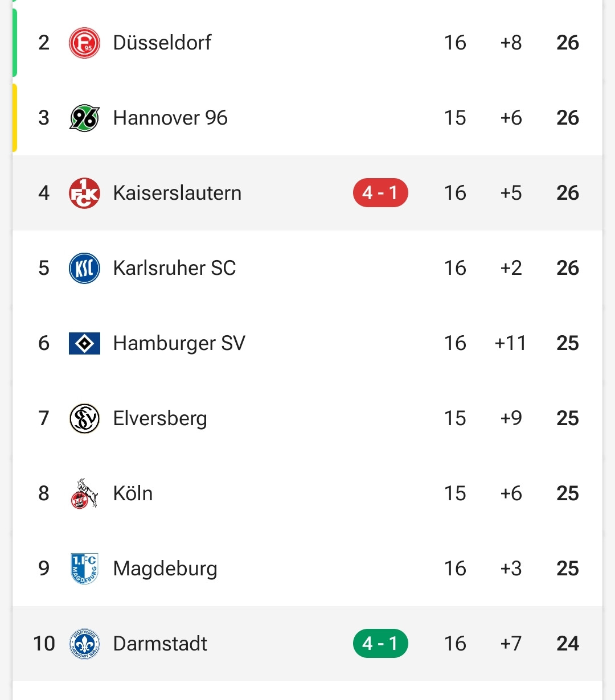Open the red 4 - 1 Kaiserslautern result badge
The width and height of the screenshot is (615, 700).
tap(380, 193)
